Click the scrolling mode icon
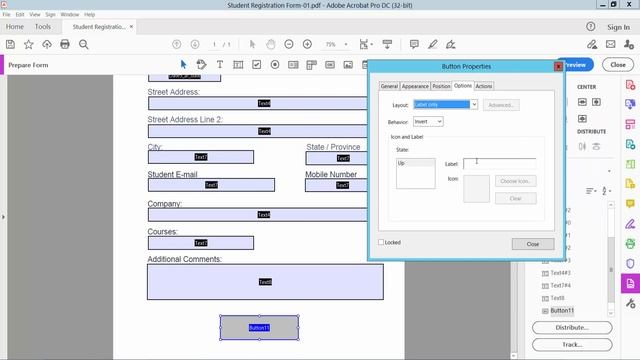The height and width of the screenshot is (360, 640). click(387, 44)
